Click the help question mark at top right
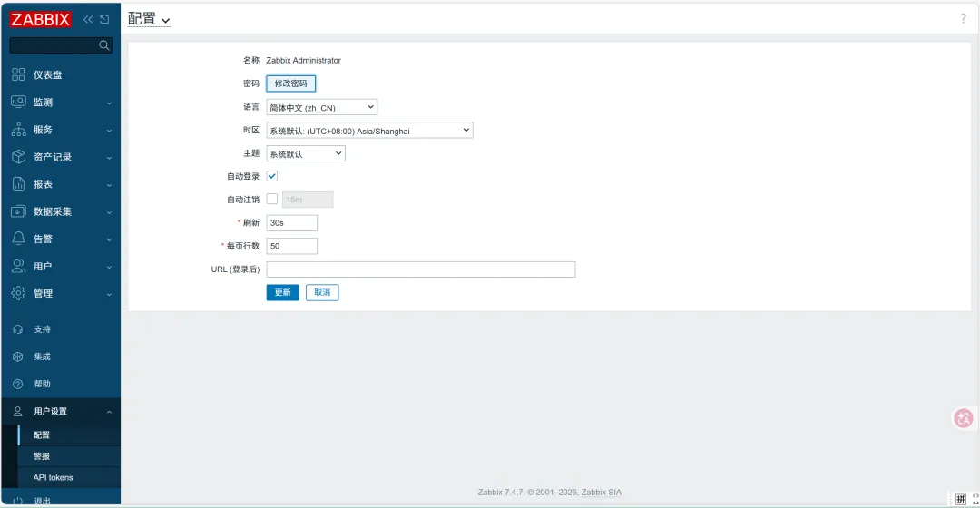This screenshot has height=508, width=980. point(963,19)
